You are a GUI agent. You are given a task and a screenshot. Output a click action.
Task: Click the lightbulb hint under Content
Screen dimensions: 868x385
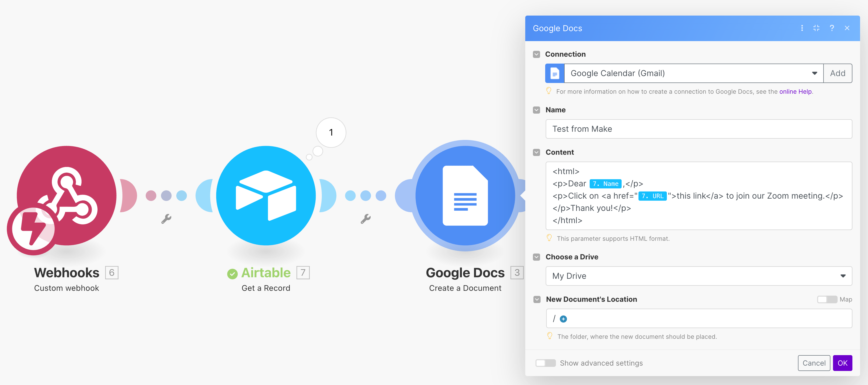point(549,238)
